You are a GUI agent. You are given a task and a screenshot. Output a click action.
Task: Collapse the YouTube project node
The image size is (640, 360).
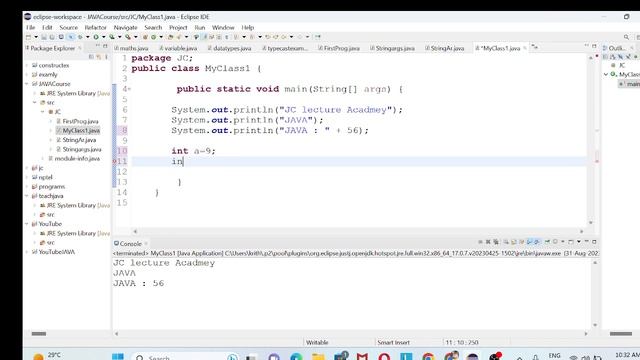pos(27,224)
